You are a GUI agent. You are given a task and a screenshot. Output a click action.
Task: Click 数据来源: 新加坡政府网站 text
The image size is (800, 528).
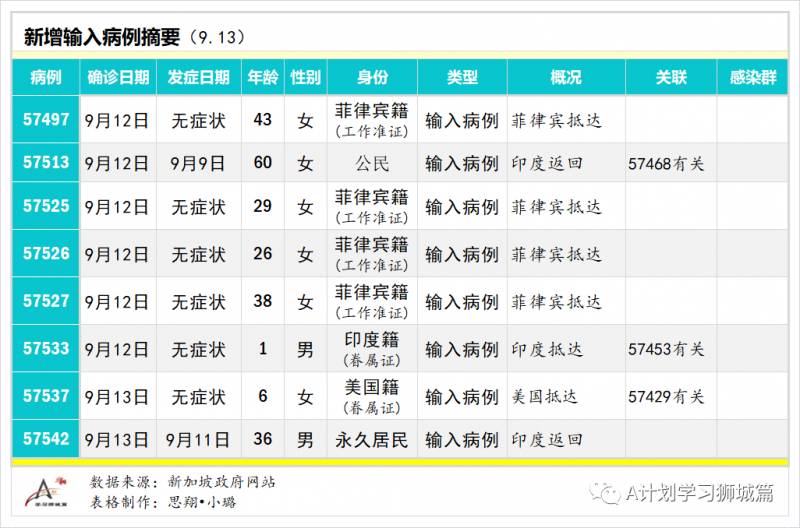tap(183, 482)
